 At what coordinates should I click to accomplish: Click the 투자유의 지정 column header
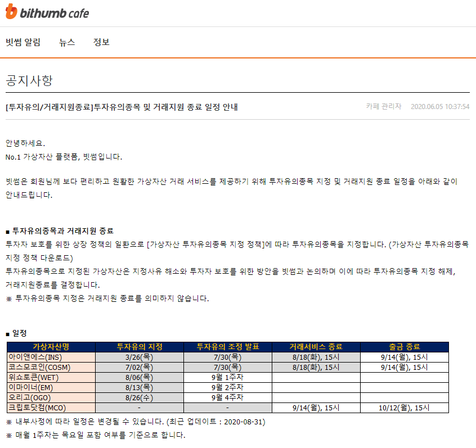pyautogui.click(x=140, y=347)
